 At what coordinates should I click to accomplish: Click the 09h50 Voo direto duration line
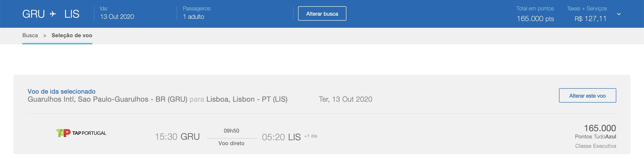(x=231, y=137)
